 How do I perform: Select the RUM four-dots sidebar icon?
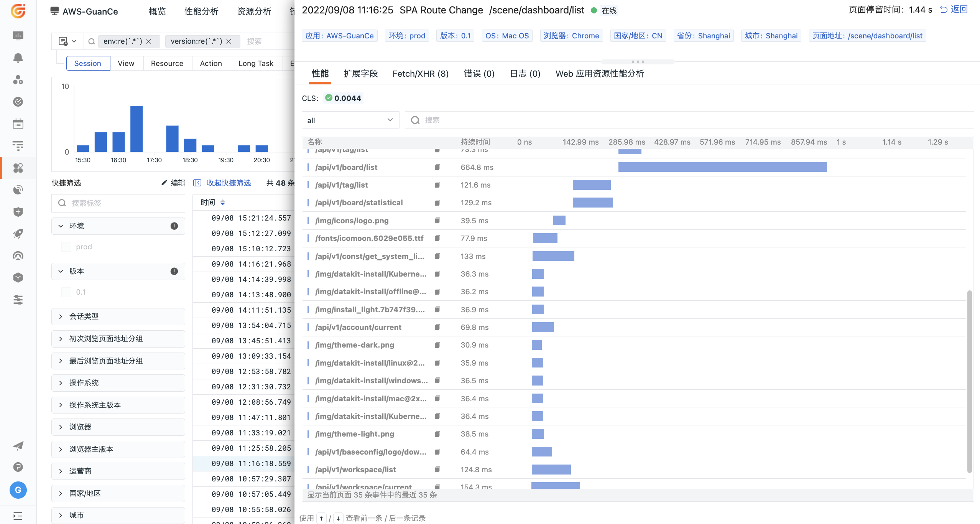pyautogui.click(x=18, y=168)
